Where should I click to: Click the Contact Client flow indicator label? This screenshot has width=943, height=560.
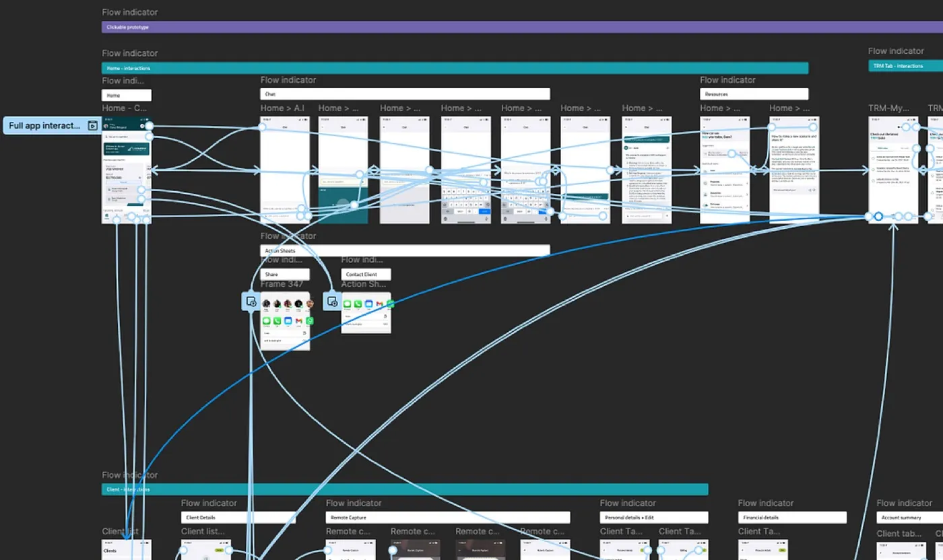click(366, 274)
